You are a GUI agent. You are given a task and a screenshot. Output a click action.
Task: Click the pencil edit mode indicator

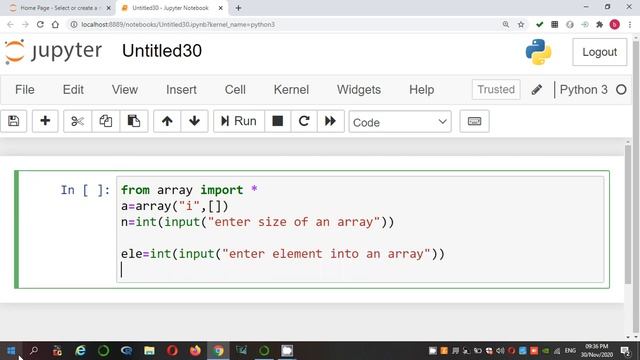click(537, 89)
